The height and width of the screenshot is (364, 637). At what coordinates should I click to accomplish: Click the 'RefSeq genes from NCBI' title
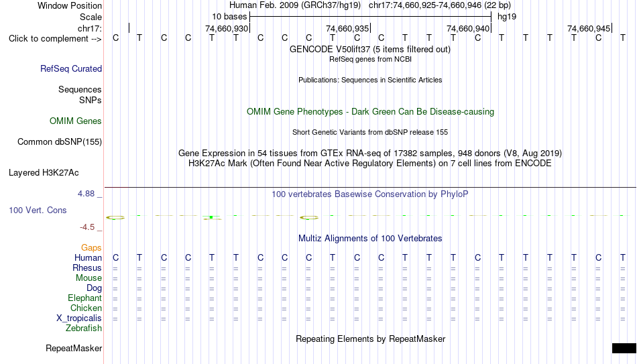tap(371, 59)
